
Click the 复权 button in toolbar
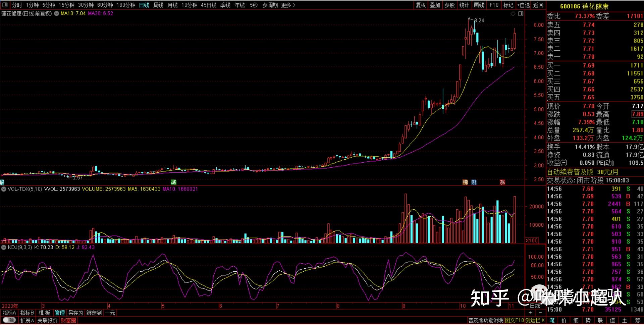(421, 5)
